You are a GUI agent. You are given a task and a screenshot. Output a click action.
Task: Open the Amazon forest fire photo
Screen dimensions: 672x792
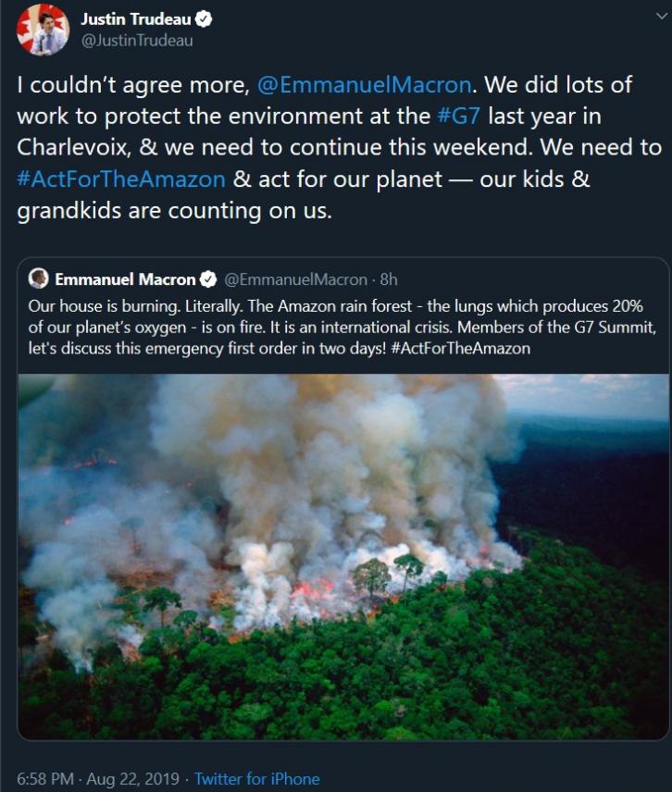point(343,555)
